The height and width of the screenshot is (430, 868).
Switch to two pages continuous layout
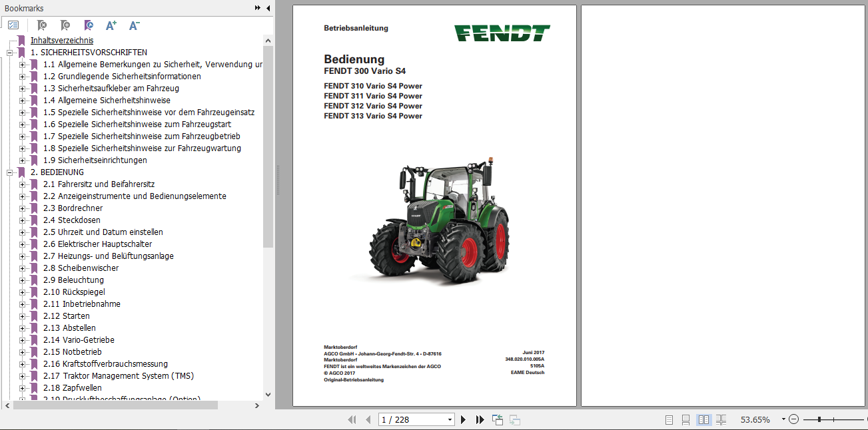(x=721, y=419)
